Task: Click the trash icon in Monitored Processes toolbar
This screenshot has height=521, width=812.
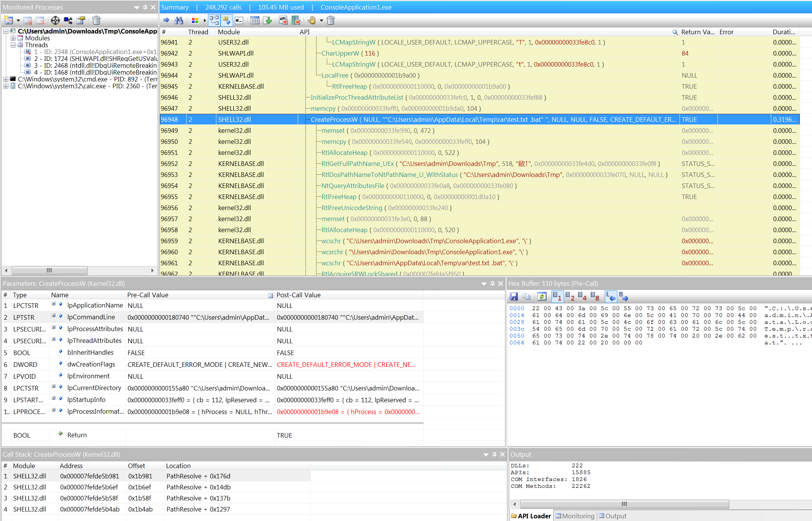Action: pos(96,21)
